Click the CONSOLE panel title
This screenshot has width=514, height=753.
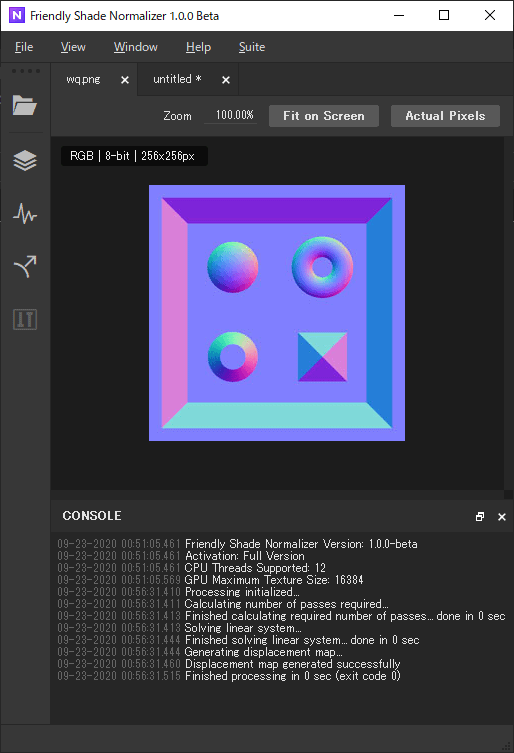92,516
